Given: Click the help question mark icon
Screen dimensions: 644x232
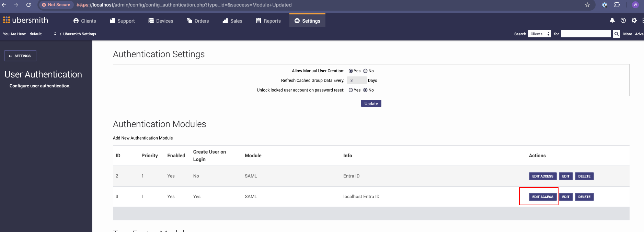Looking at the screenshot, I should pos(623,21).
